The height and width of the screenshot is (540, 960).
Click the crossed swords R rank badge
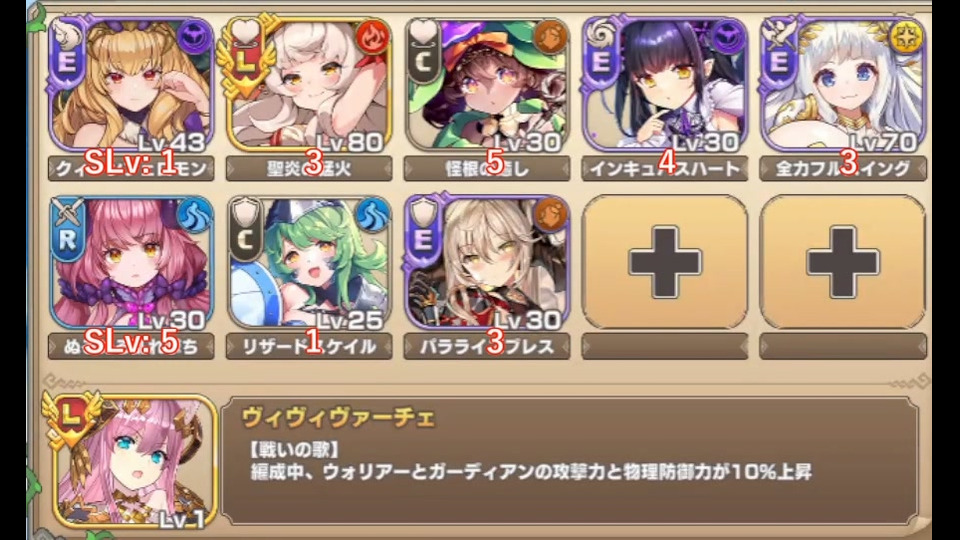coord(67,229)
